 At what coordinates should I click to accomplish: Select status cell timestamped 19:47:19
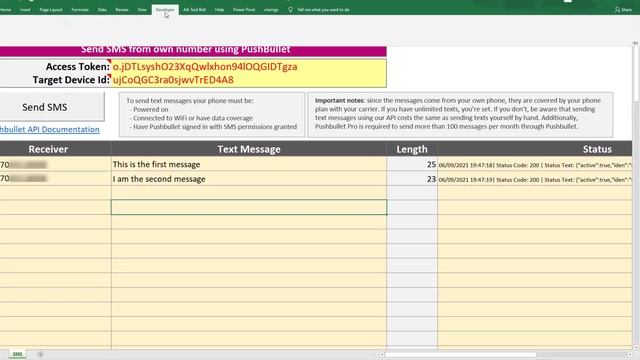[535, 179]
